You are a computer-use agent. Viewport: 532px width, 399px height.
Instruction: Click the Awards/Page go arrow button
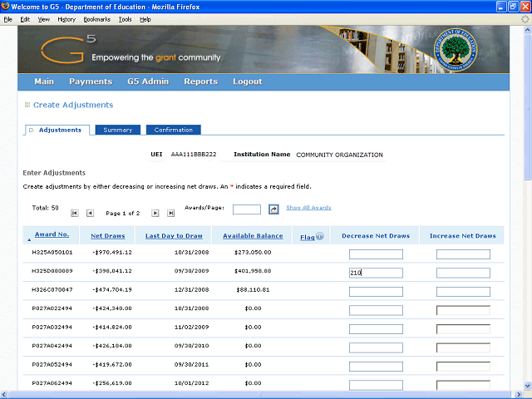pyautogui.click(x=273, y=209)
